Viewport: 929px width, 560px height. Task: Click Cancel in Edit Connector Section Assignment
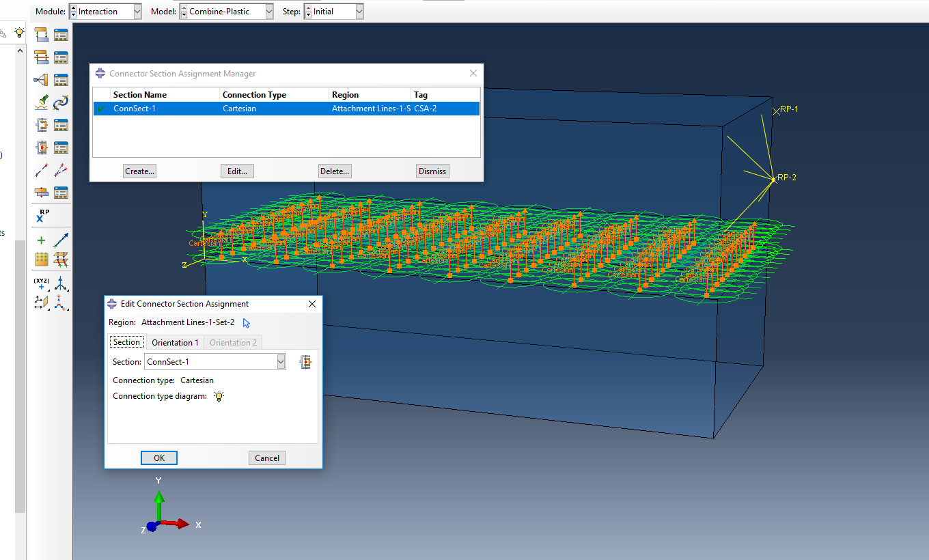pyautogui.click(x=267, y=458)
